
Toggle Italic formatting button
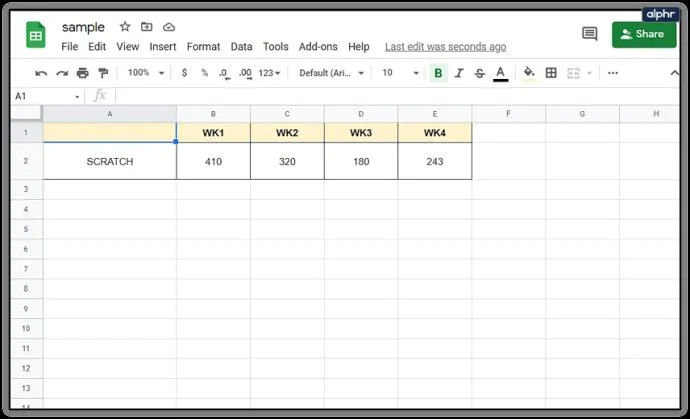tap(459, 73)
